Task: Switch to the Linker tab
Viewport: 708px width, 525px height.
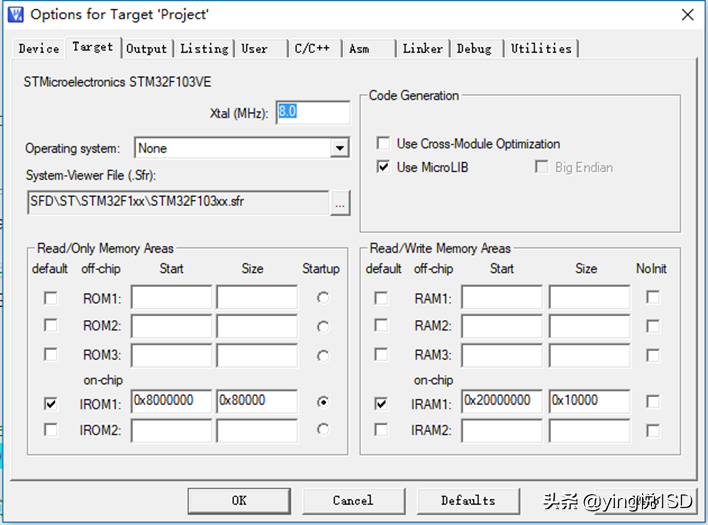Action: click(423, 48)
